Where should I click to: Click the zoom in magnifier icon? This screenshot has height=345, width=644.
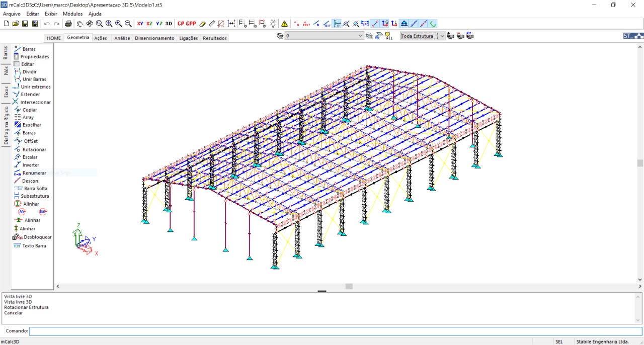119,24
